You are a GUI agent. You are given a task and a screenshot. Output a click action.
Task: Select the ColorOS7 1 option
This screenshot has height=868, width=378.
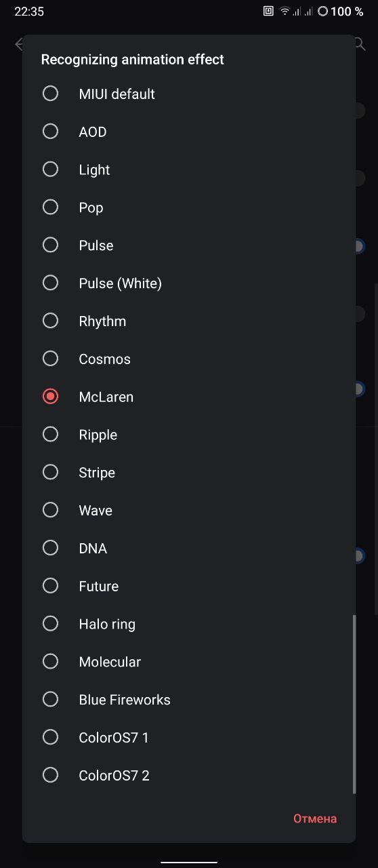pos(189,737)
